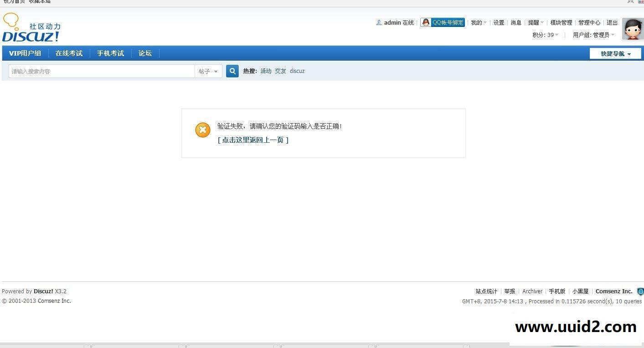
Task: Open 提醒 notifications from the top bar
Action: (534, 22)
